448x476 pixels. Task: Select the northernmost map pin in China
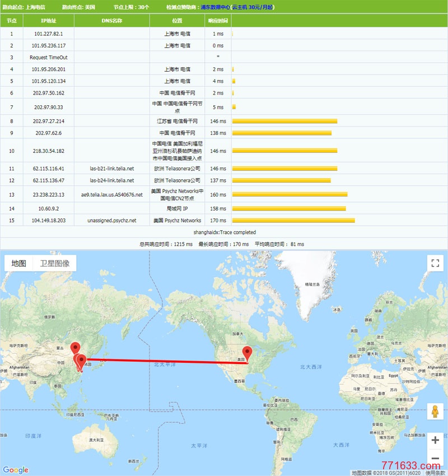tap(75, 348)
